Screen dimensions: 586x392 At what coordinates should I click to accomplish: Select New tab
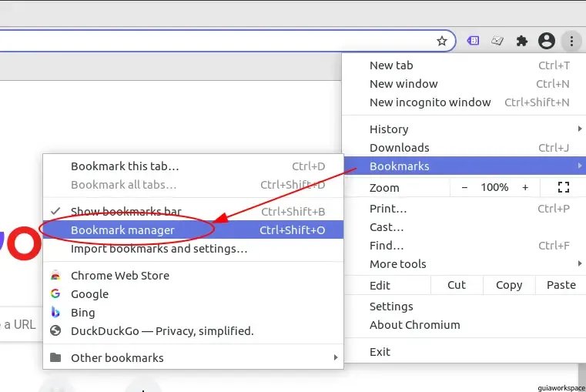464,65
